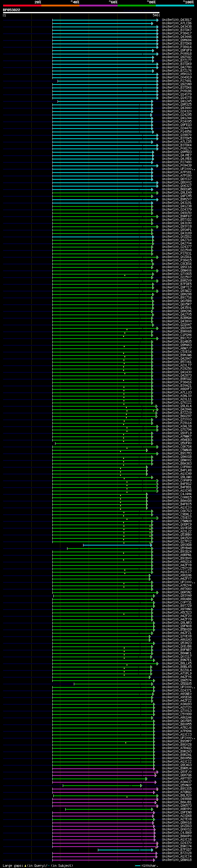Click the cyan ~100% identity legend bar
This screenshot has height=868, width=197.
175,6
